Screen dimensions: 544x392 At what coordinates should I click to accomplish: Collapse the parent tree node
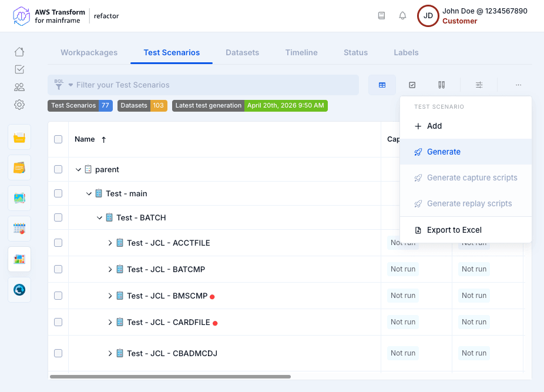[x=78, y=169]
